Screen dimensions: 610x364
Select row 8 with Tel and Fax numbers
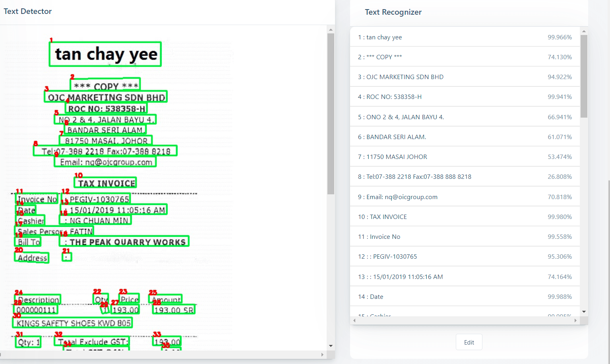click(465, 176)
